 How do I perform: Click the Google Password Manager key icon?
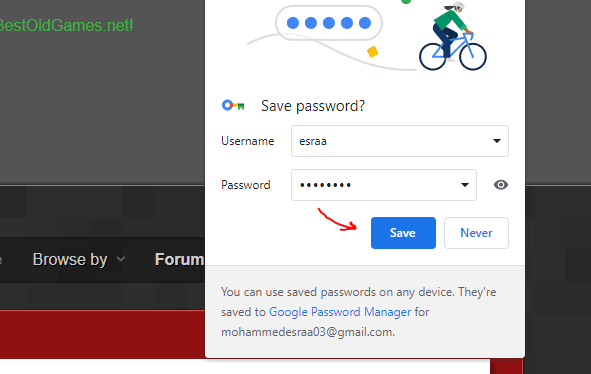coord(233,106)
